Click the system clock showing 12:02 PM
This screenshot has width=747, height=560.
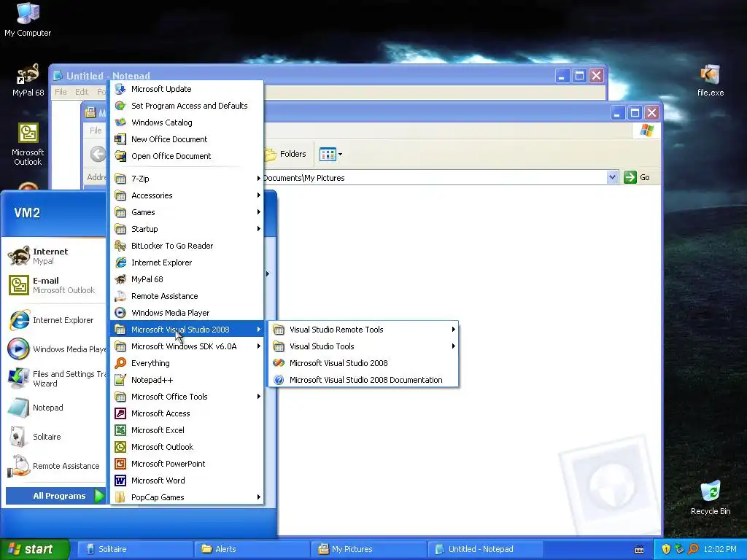point(720,549)
